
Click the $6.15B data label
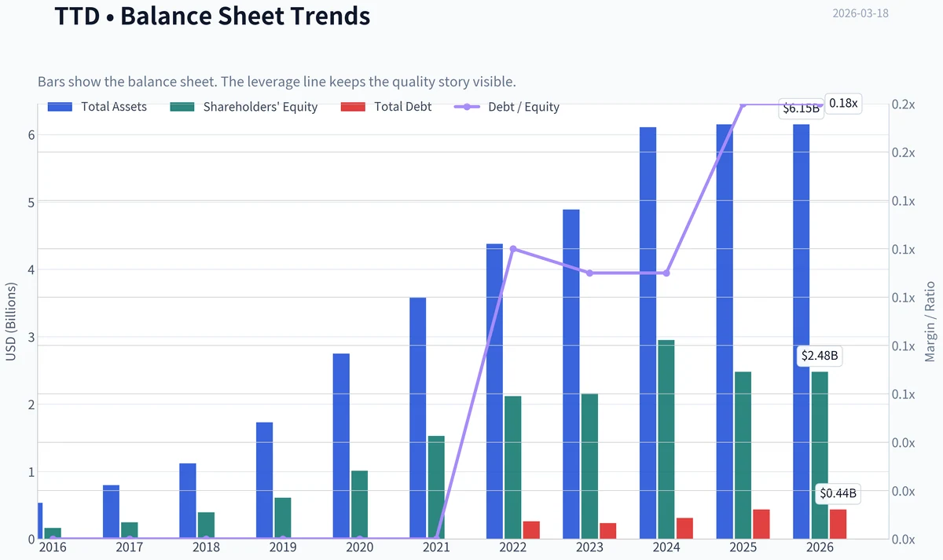[801, 108]
